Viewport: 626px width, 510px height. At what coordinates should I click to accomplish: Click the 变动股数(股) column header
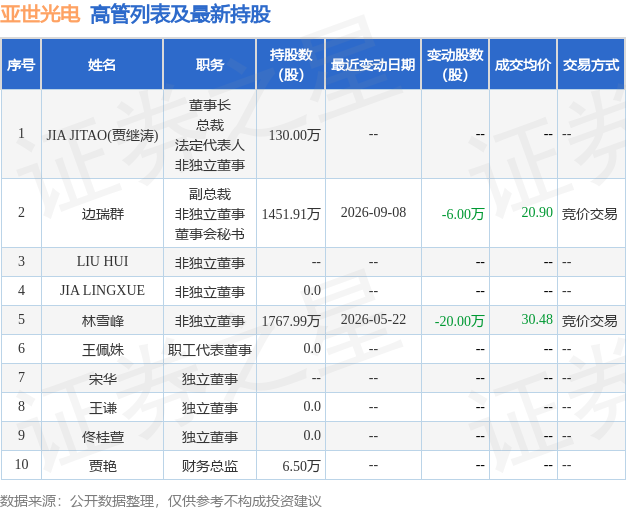(455, 64)
